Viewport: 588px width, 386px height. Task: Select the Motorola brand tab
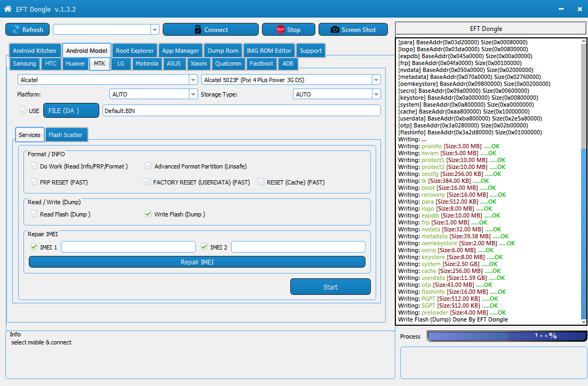tap(147, 63)
